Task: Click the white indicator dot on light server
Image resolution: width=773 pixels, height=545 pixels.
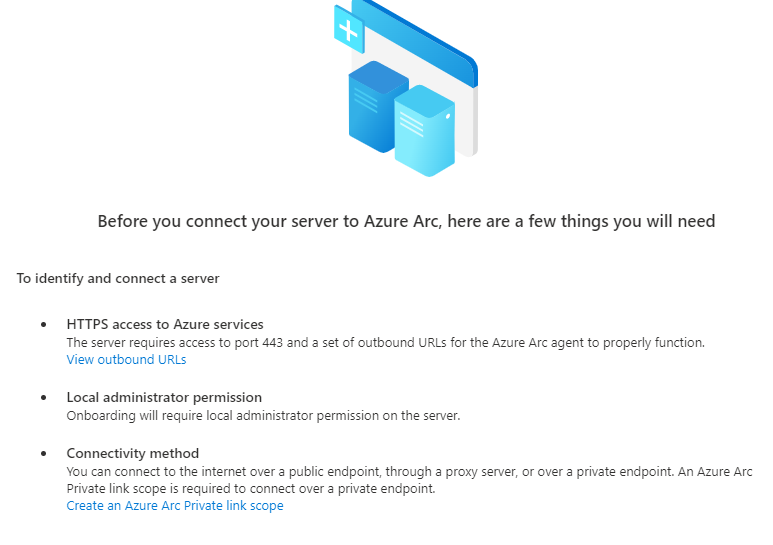Action: pos(448,117)
